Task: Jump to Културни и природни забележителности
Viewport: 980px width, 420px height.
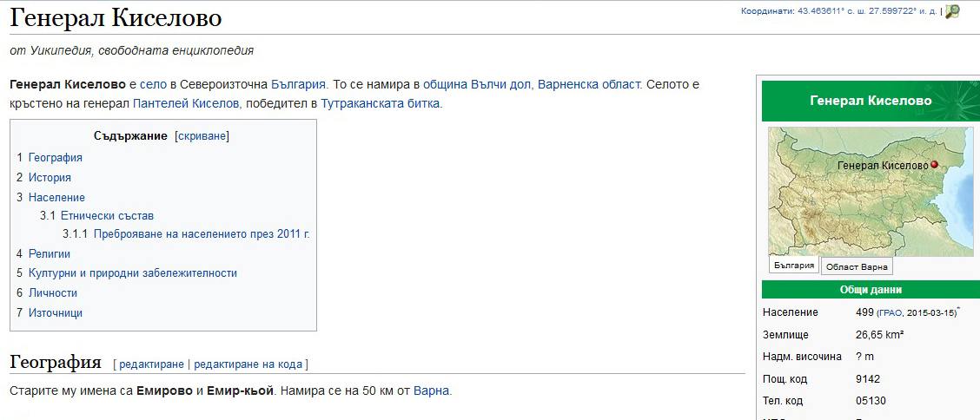Action: [132, 273]
